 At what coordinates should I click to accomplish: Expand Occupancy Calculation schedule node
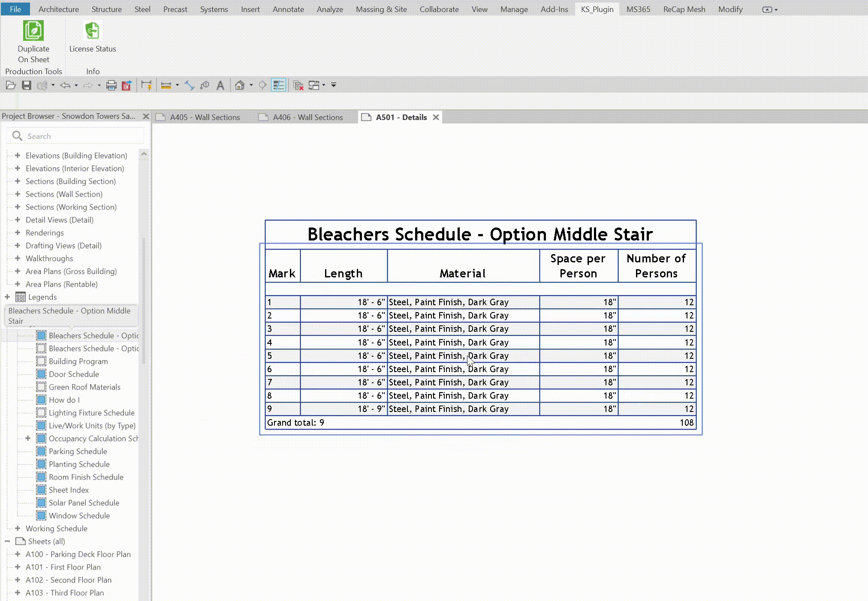pos(28,438)
